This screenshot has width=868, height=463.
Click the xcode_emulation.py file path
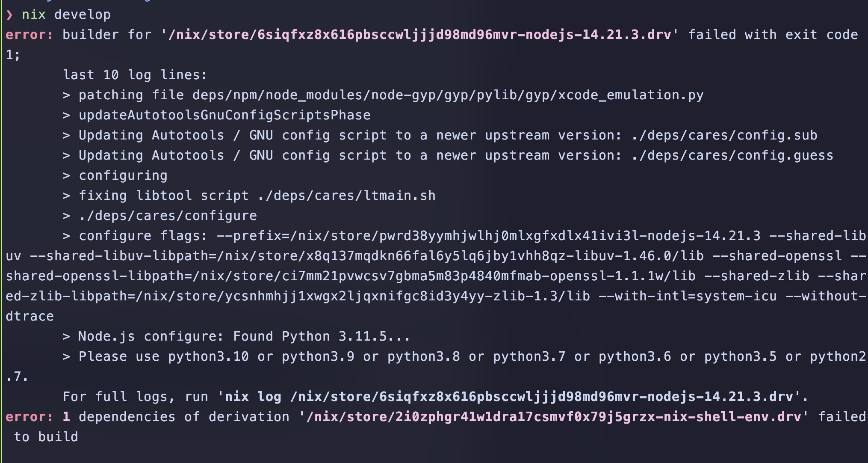(448, 95)
